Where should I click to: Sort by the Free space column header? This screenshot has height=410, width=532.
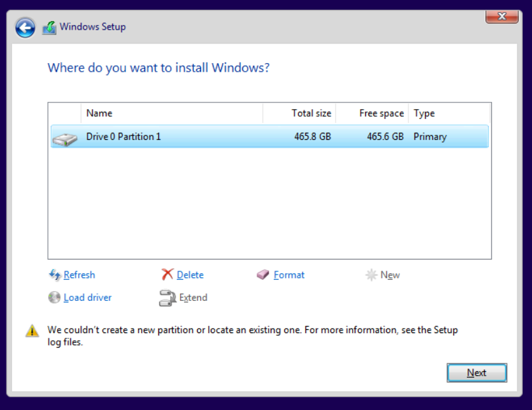pyautogui.click(x=372, y=114)
